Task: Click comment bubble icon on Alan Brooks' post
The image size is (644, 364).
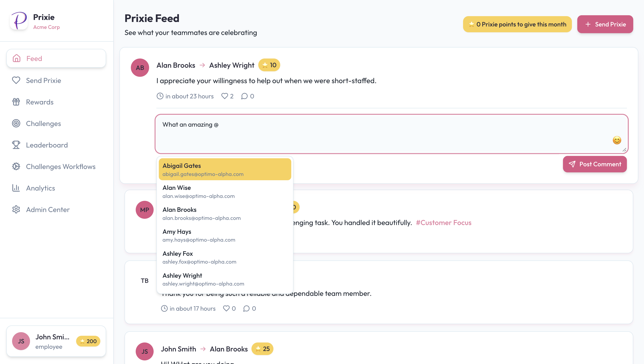Action: point(244,96)
